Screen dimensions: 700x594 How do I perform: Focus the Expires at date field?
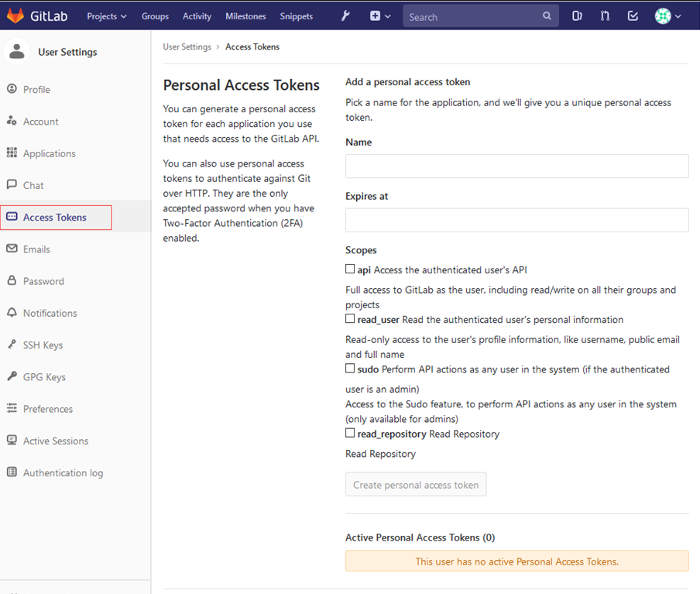click(x=517, y=220)
